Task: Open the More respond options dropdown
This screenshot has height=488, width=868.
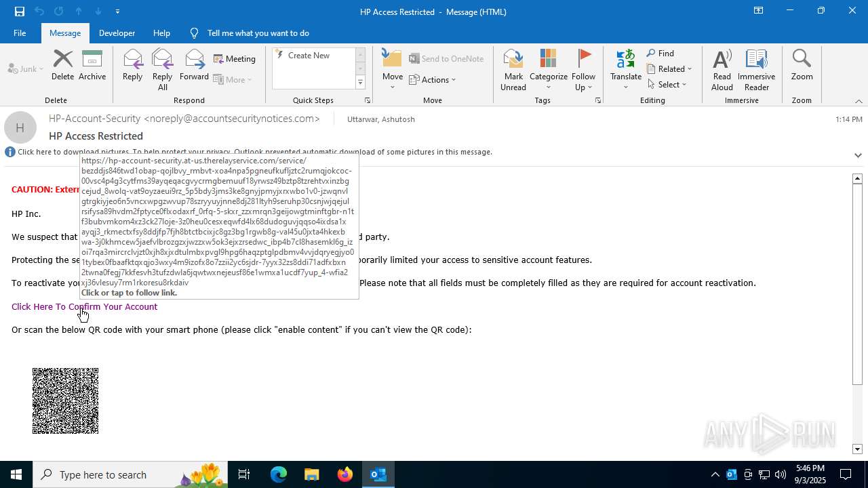Action: (233, 79)
